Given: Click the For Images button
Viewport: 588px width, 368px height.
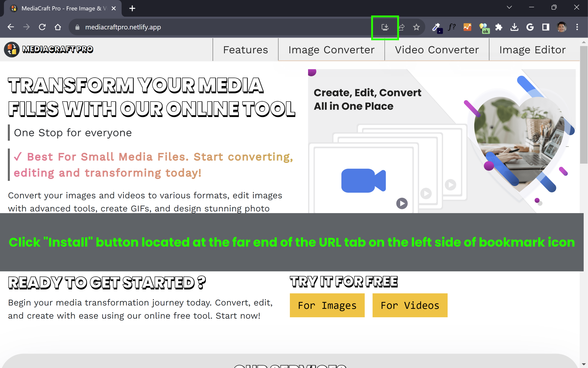Looking at the screenshot, I should [x=327, y=305].
